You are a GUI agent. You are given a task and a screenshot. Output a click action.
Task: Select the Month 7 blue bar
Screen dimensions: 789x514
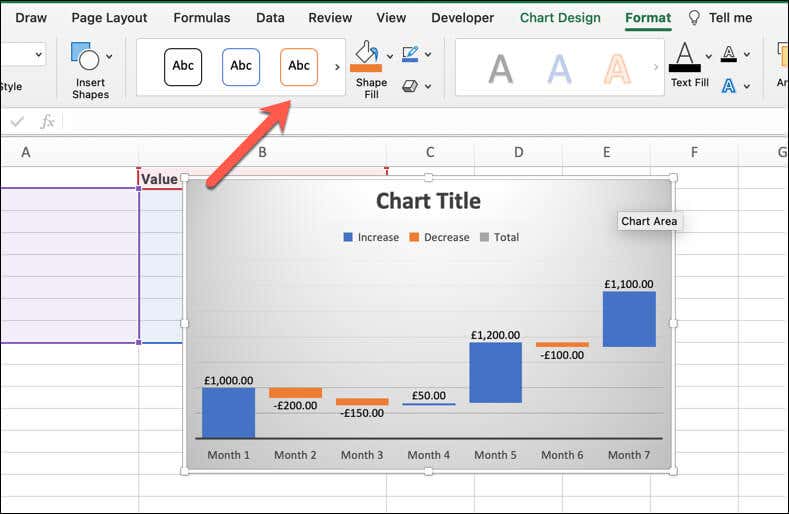click(x=629, y=319)
